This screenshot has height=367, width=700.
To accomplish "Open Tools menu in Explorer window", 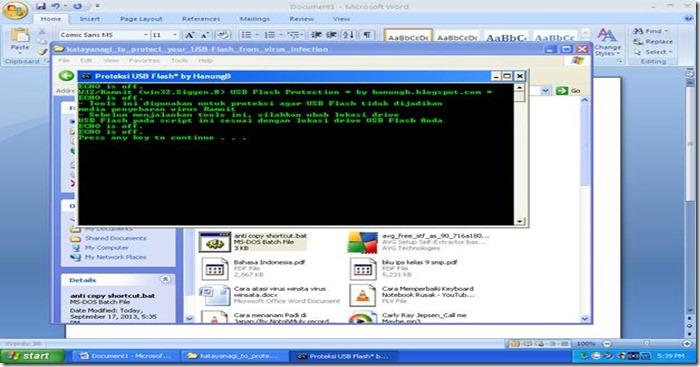I will click(179, 60).
